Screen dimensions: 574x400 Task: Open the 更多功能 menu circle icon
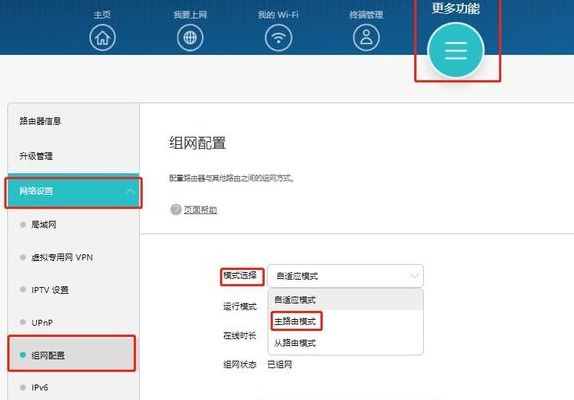click(456, 51)
